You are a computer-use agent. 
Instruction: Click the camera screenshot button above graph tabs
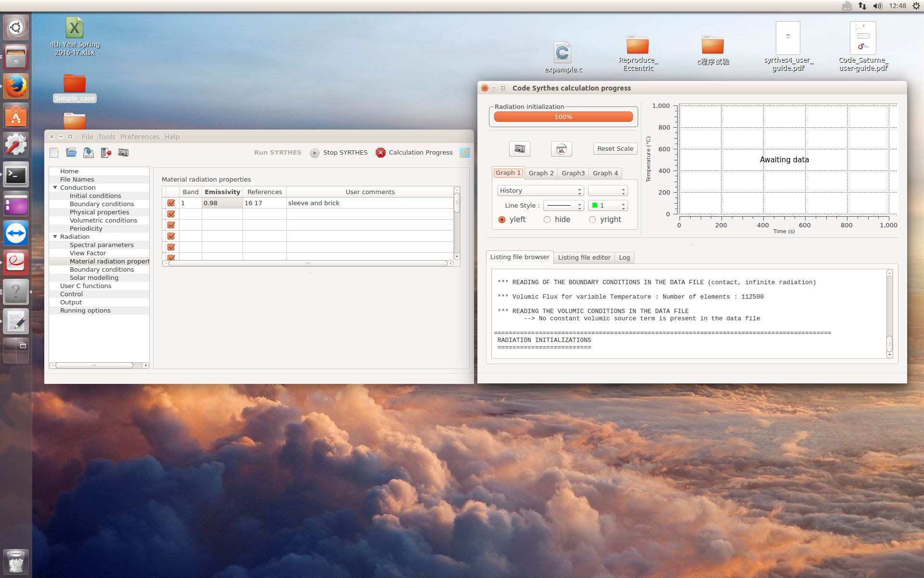(x=519, y=149)
